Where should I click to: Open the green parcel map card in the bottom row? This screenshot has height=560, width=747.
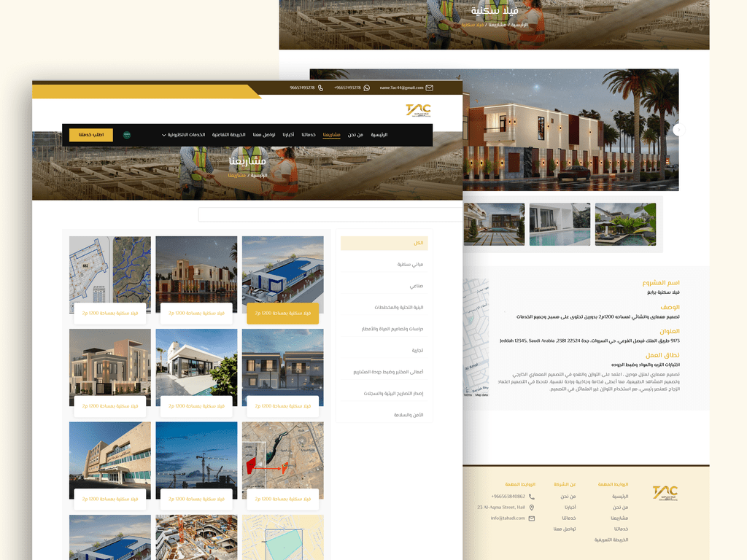282,537
